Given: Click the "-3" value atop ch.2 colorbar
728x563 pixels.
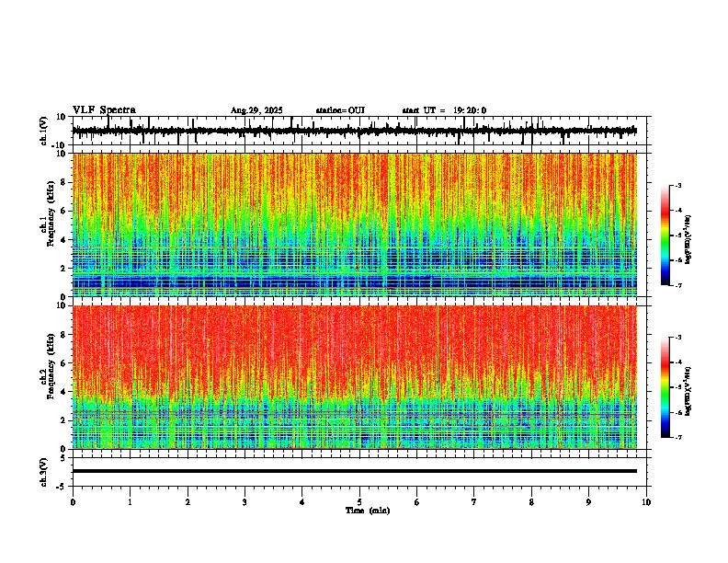Looking at the screenshot, I should (x=677, y=338).
